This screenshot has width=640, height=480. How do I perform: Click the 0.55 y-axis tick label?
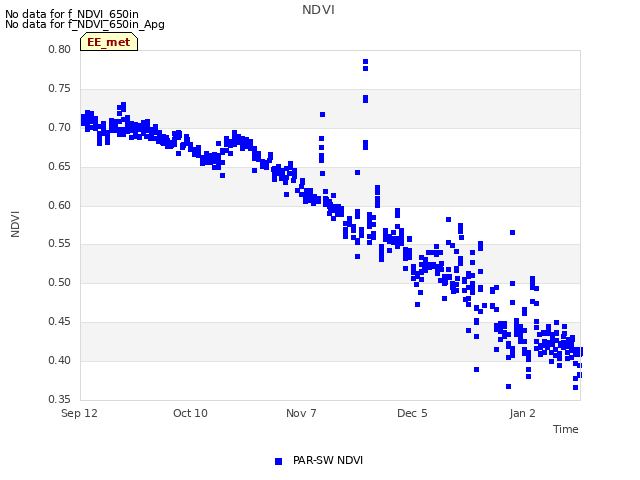[60, 244]
